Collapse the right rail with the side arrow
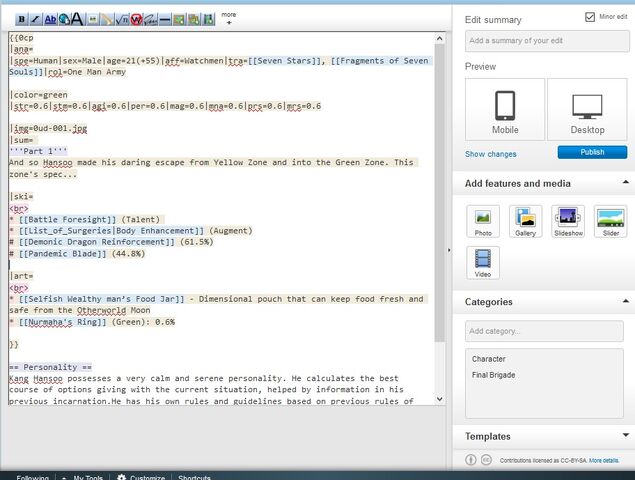 449,250
